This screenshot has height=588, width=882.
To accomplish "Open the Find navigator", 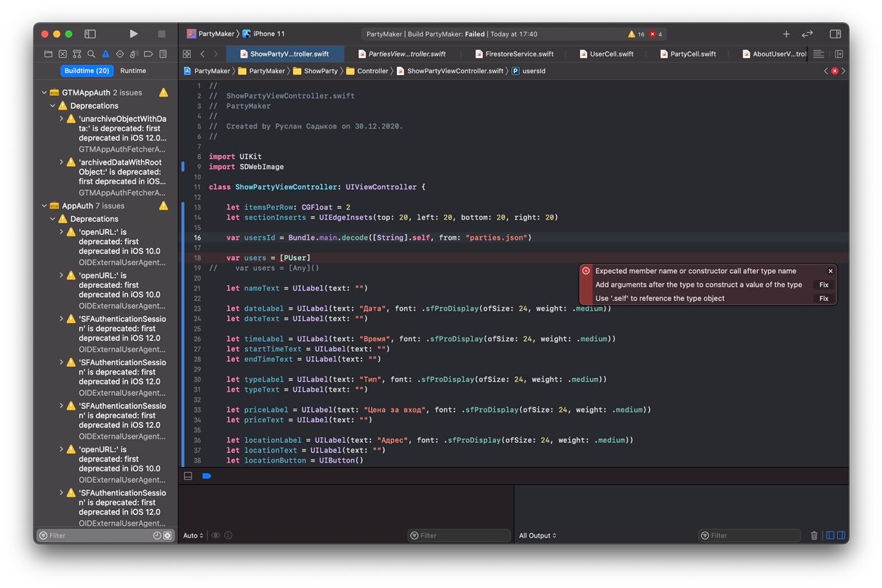I will 91,54.
